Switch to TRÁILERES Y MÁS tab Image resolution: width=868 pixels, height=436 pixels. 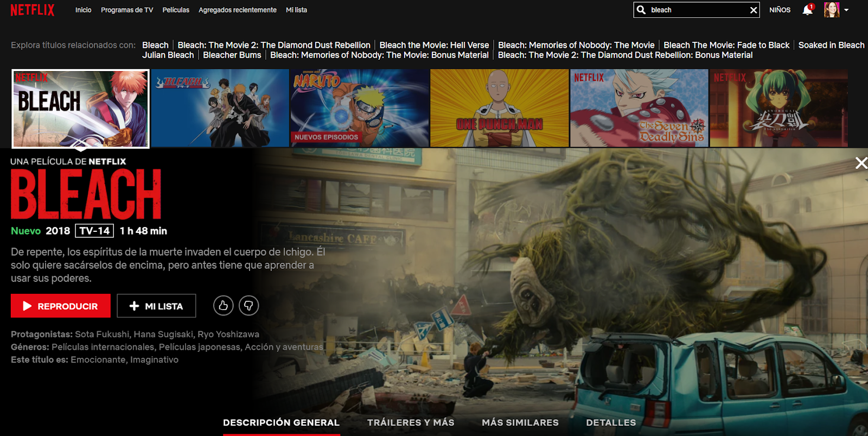coord(411,422)
